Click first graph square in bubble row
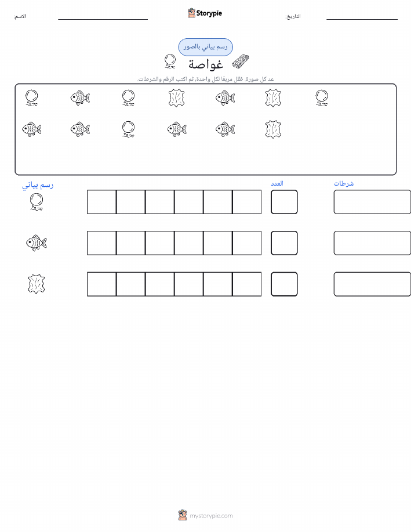The height and width of the screenshot is (532, 411). 101,202
